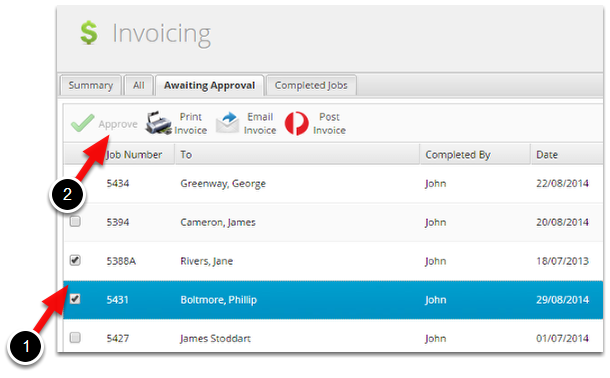This screenshot has height=378, width=610.
Task: Select the Awaiting Approval tab
Action: click(209, 85)
